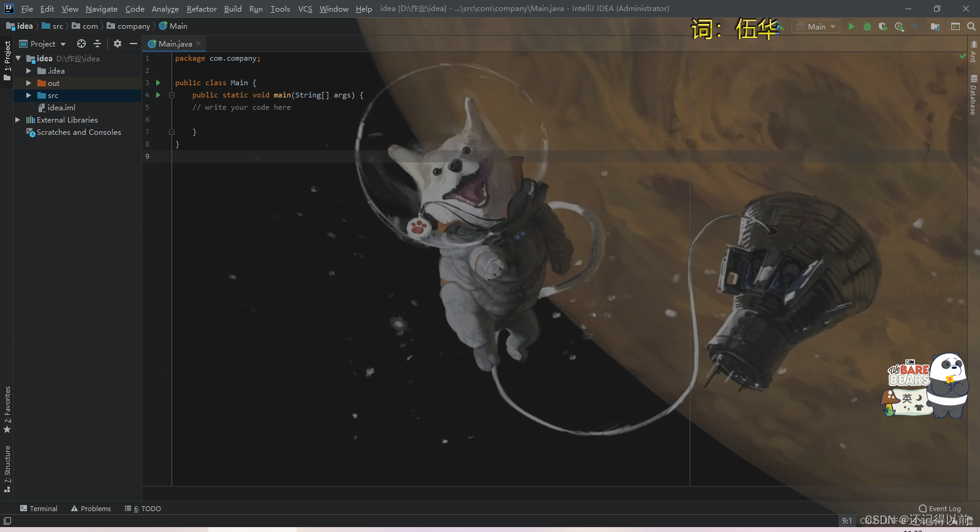The height and width of the screenshot is (532, 980).
Task: Click the idea breadcrumb in navigation bar
Action: pos(20,26)
